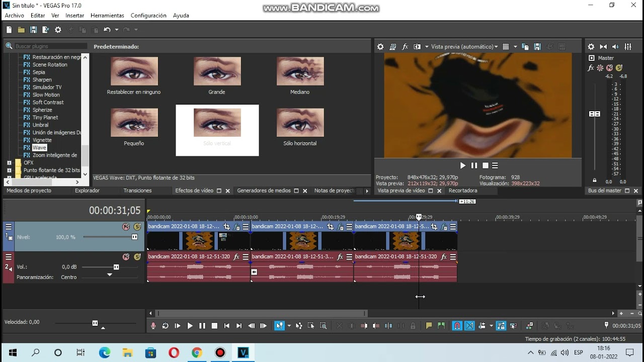Image resolution: width=644 pixels, height=362 pixels.
Task: Switch to the Transiciones tab
Action: pyautogui.click(x=137, y=191)
